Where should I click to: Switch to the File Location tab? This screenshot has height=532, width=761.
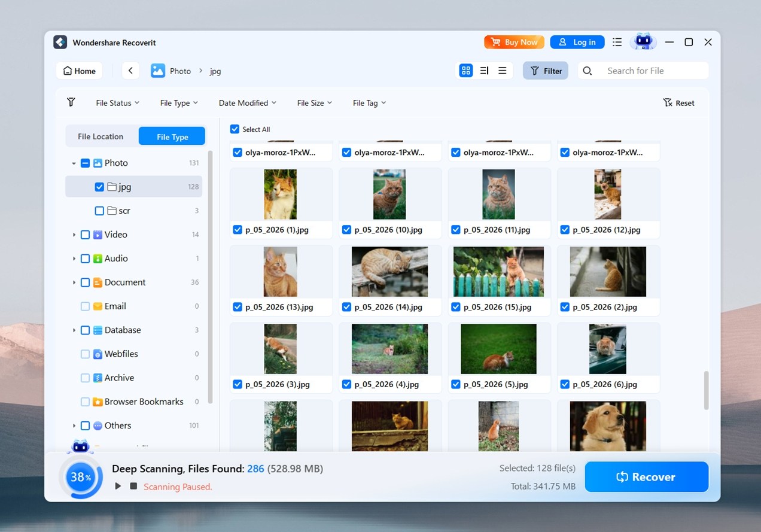[102, 136]
